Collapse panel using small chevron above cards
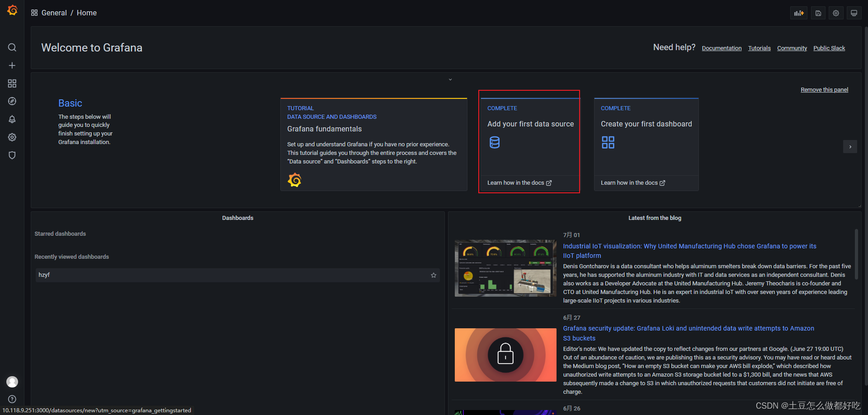868x415 pixels. click(450, 79)
